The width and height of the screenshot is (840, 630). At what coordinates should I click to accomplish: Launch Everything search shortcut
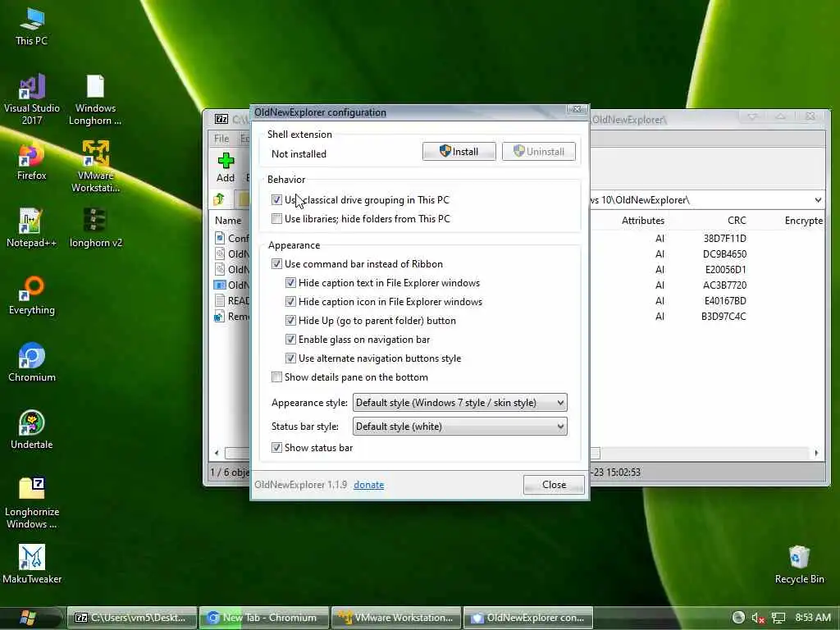click(x=32, y=295)
